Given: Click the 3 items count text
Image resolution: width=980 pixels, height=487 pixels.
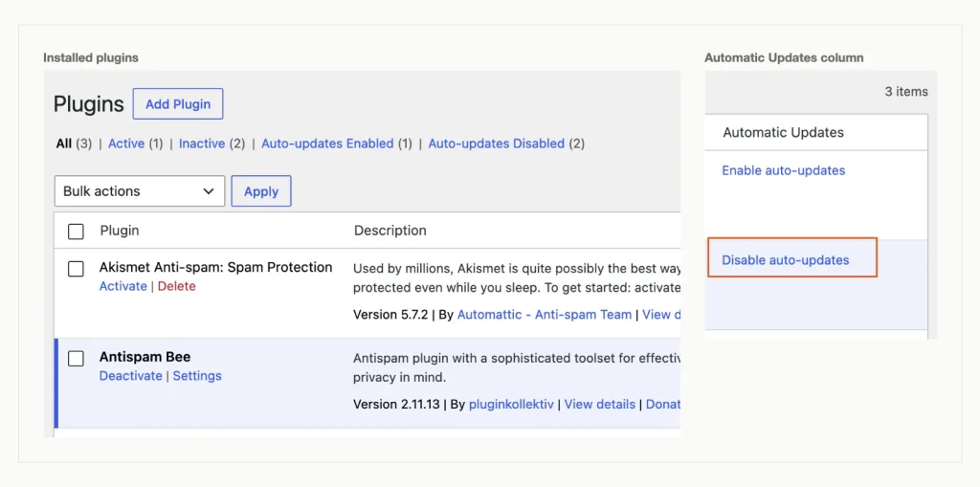Looking at the screenshot, I should point(906,92).
